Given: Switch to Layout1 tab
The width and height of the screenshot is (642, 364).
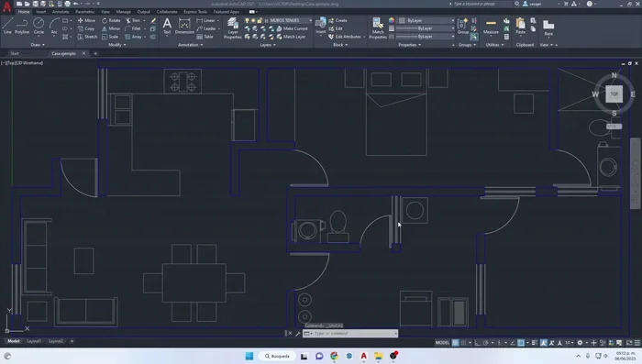Looking at the screenshot, I should click(x=34, y=341).
